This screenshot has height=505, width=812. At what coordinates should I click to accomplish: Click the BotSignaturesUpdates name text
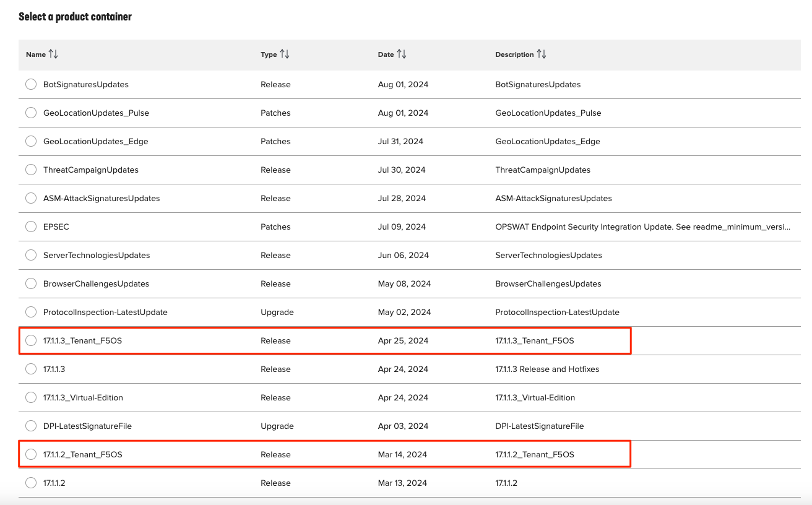[x=86, y=84]
